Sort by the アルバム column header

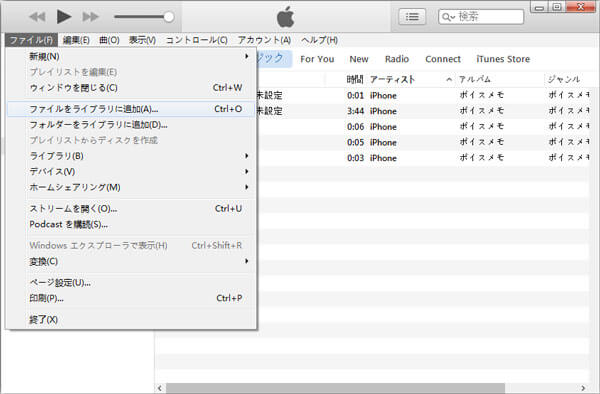474,79
